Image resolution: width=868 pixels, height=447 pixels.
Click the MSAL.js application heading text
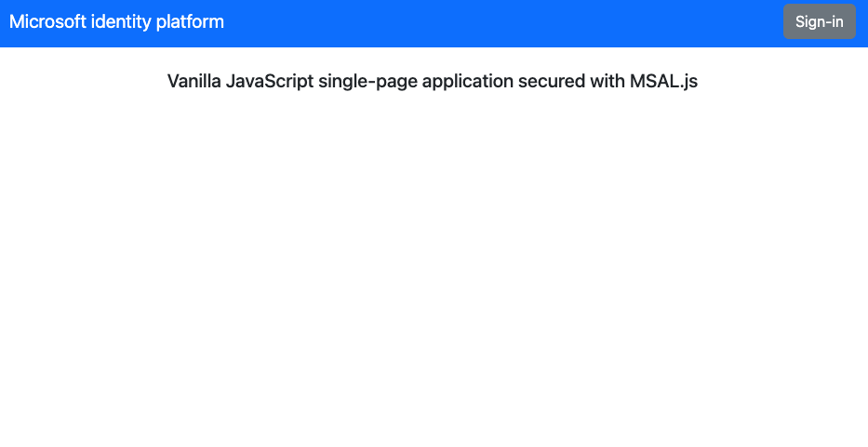pos(432,81)
